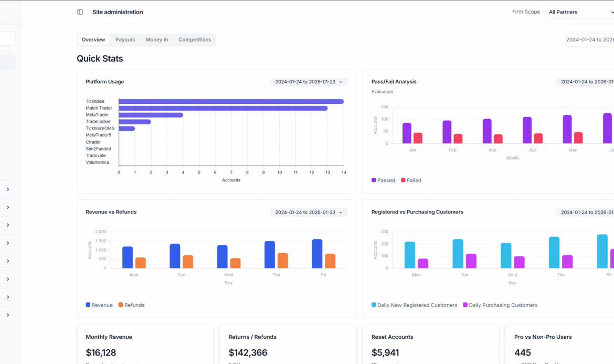The height and width of the screenshot is (364, 614).
Task: Open the Revenue vs Refunds date range dropdown
Action: [309, 212]
